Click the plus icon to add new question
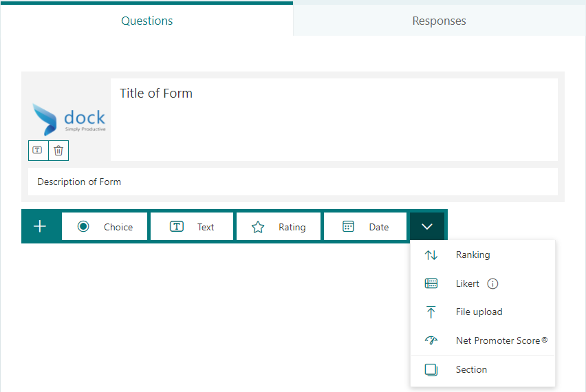 (x=40, y=226)
